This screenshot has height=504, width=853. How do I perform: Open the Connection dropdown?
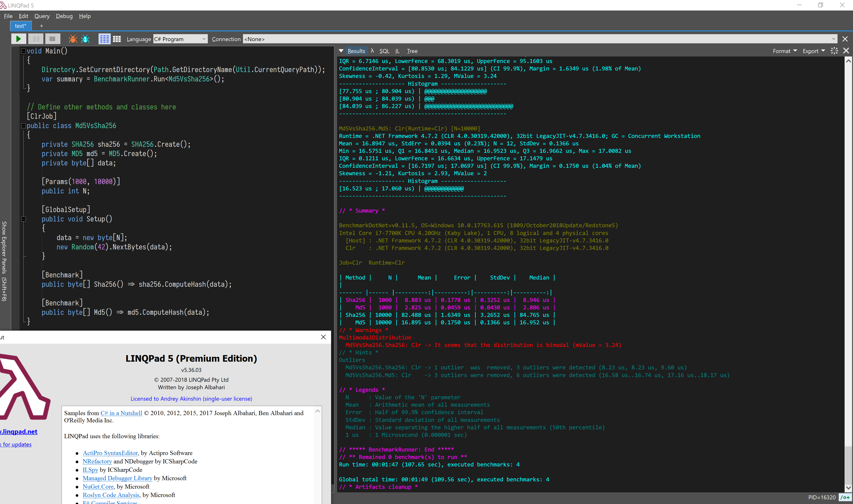pos(540,39)
